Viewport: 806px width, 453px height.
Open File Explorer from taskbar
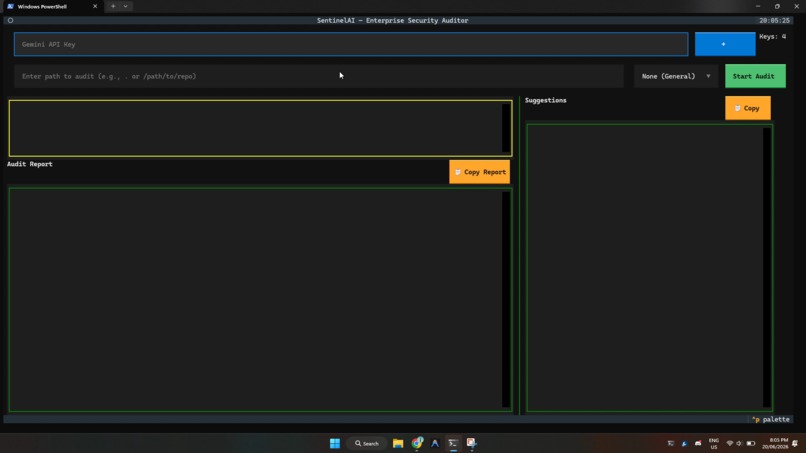click(398, 443)
